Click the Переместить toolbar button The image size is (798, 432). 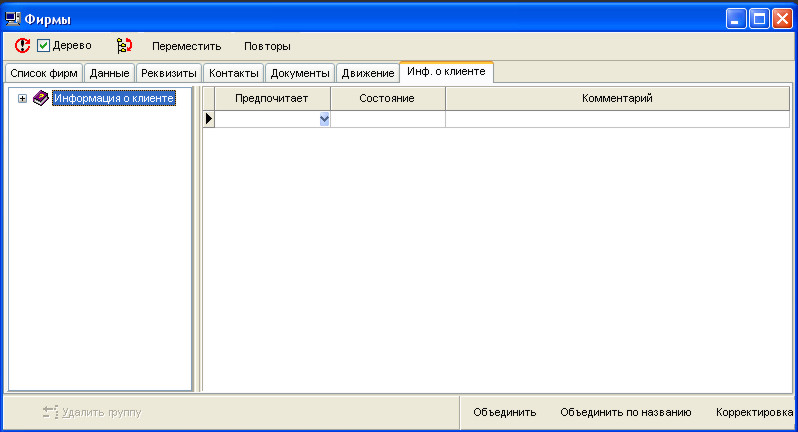click(186, 46)
